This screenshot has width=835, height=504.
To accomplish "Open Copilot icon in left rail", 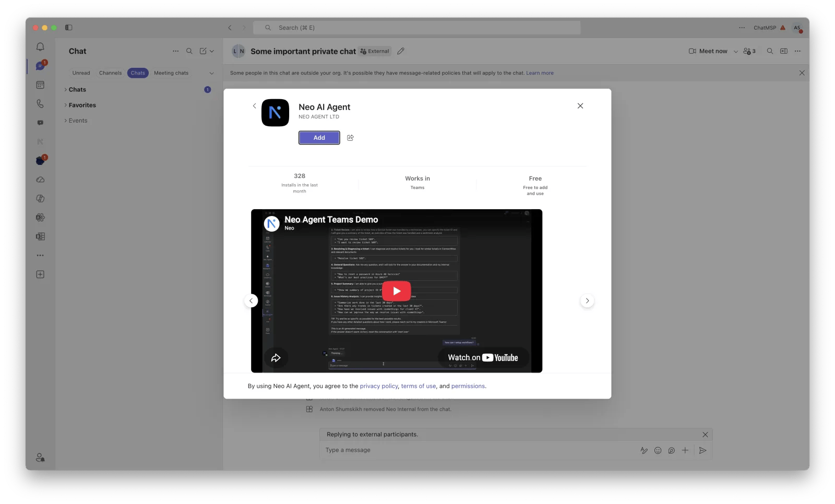I will coord(40,198).
